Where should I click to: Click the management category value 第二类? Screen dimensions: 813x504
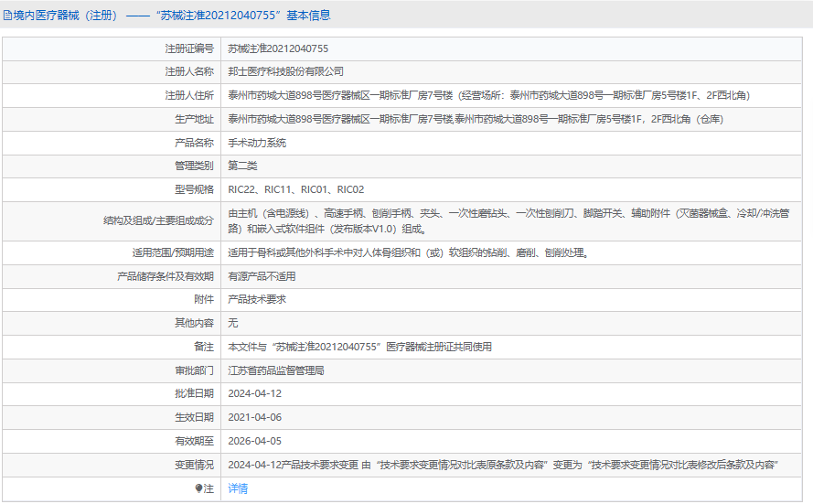pos(242,166)
